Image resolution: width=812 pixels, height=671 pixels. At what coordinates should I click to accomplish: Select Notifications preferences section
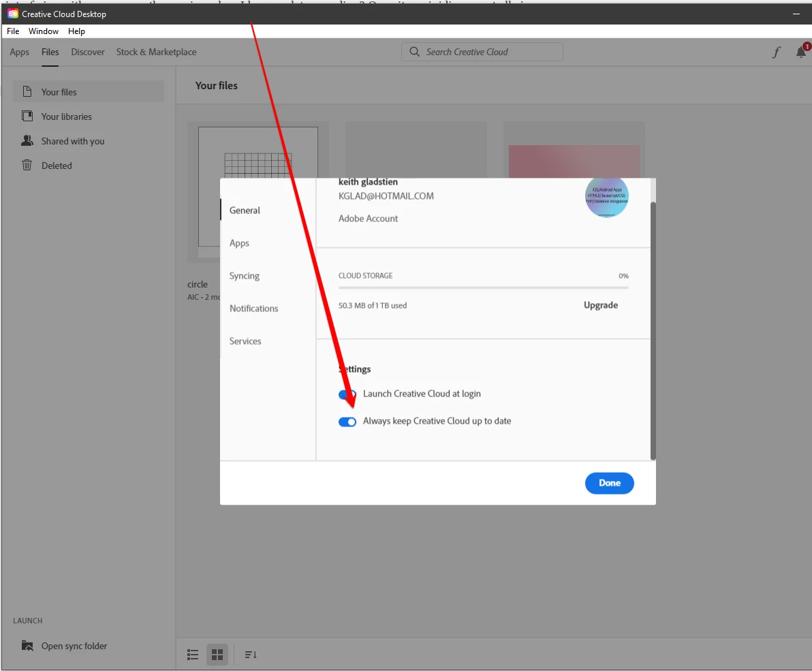pyautogui.click(x=253, y=308)
